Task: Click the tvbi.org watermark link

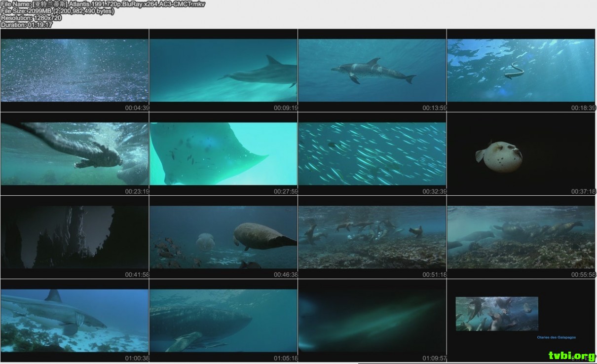Action: (x=571, y=355)
